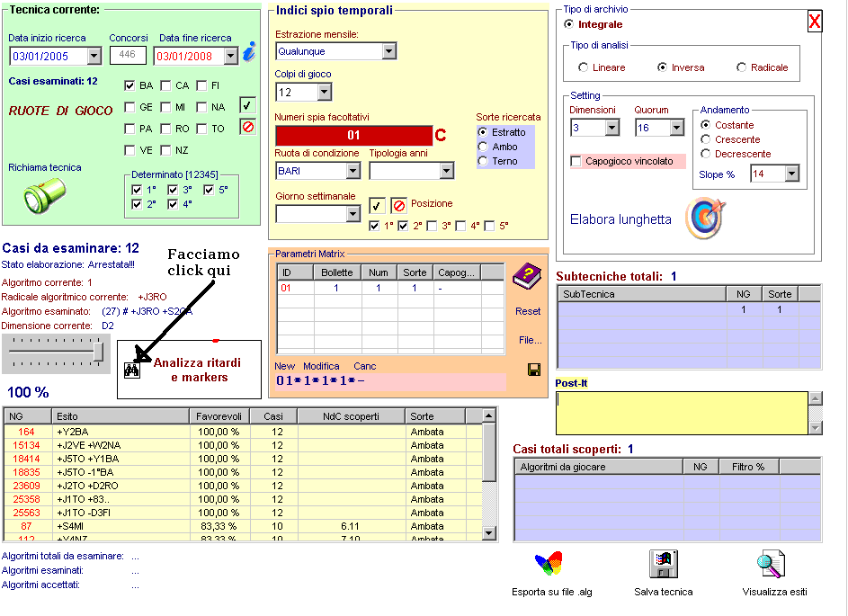Click the Salva tecnica disk icon
Image resolution: width=848 pixels, height=616 pixels.
[x=663, y=564]
